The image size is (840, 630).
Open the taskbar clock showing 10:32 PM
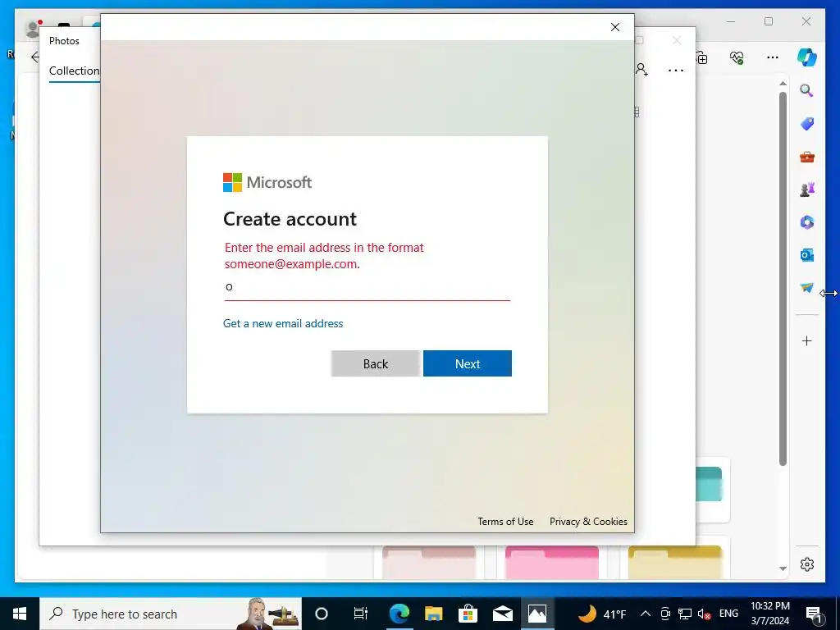pos(769,614)
